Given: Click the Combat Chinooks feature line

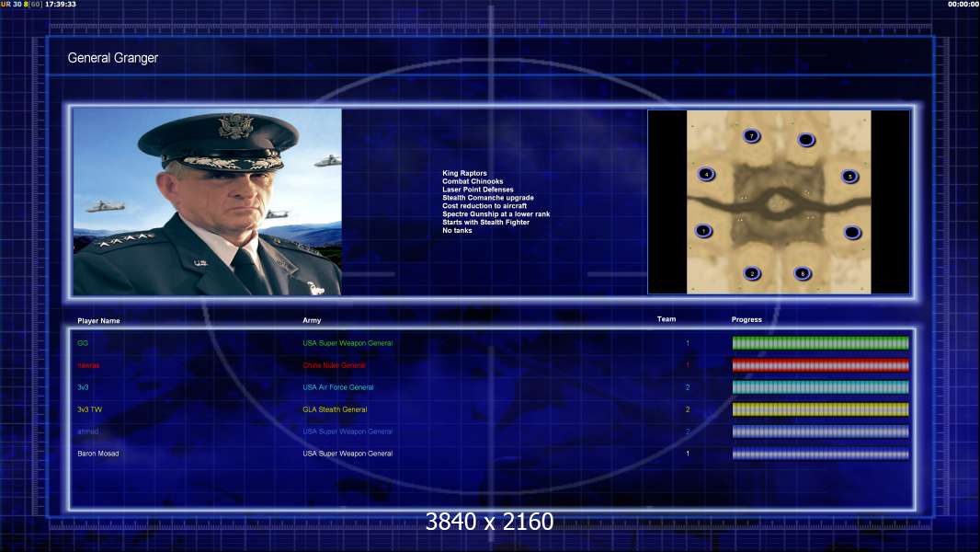Looking at the screenshot, I should 473,181.
